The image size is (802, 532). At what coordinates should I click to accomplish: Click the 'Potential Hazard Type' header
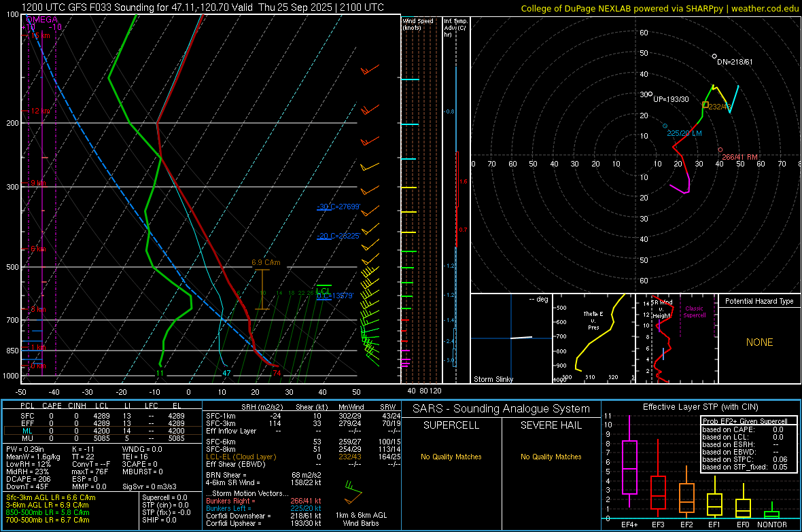click(759, 301)
